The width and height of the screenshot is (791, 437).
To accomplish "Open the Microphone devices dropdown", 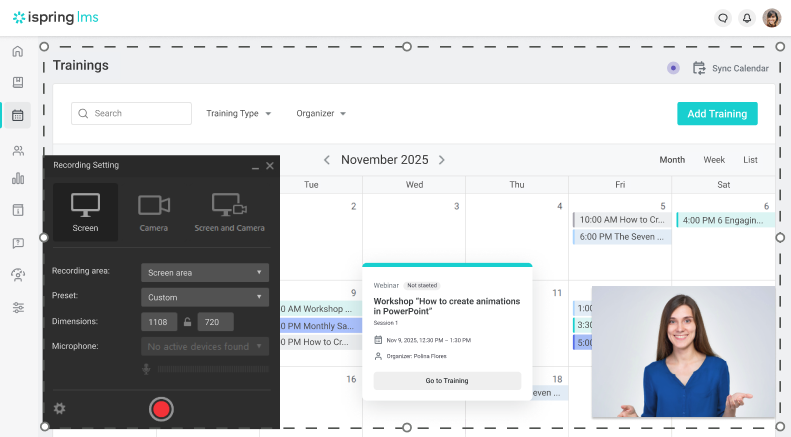I will pyautogui.click(x=205, y=347).
